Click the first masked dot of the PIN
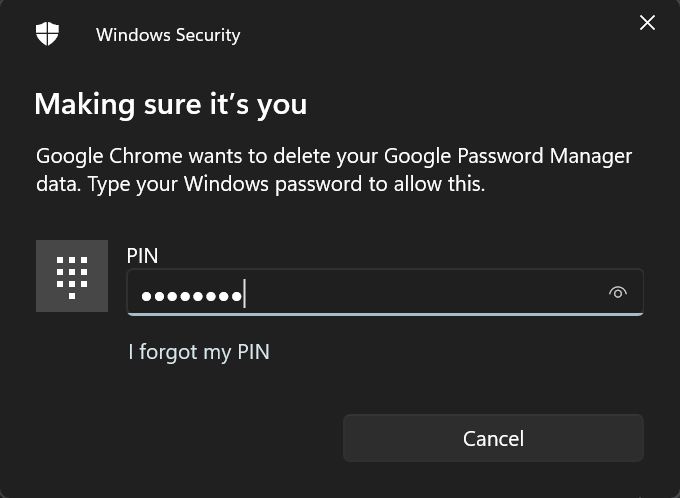 click(146, 296)
